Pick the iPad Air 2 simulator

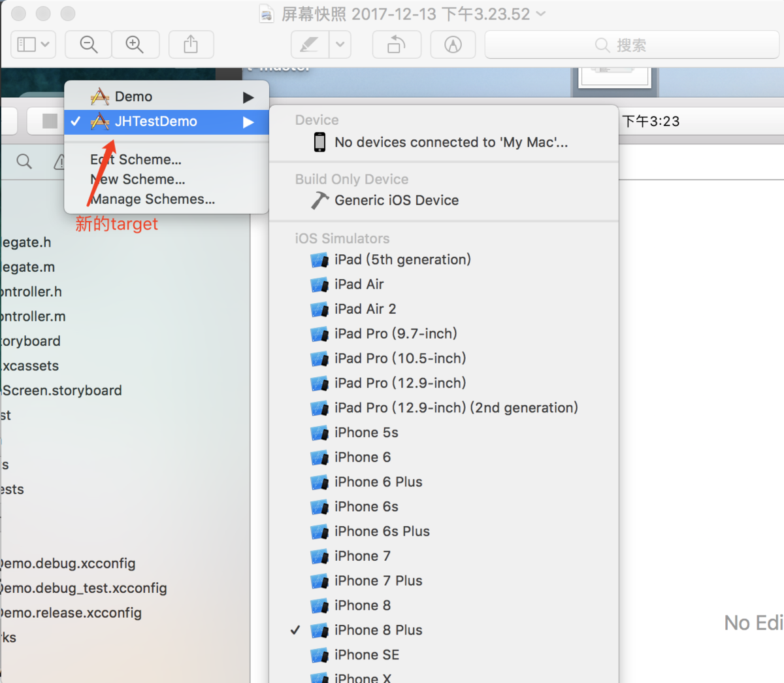pos(444,309)
